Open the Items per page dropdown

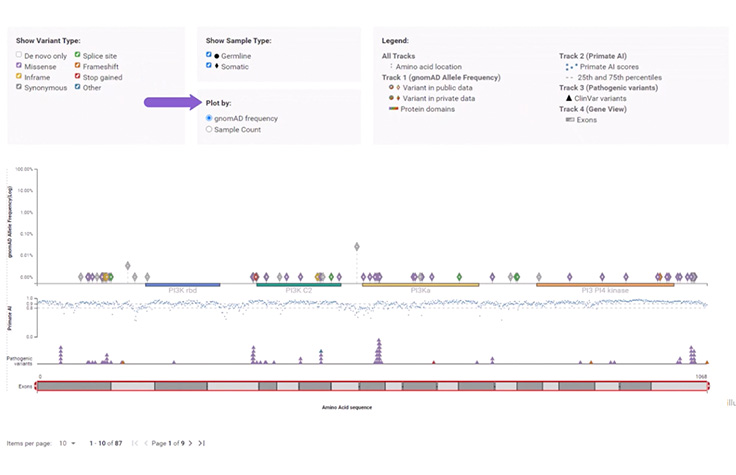pos(66,442)
